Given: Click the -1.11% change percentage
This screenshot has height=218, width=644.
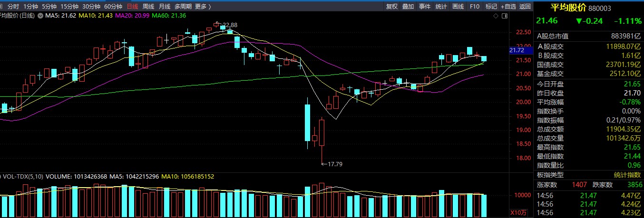Looking at the screenshot, I should click(627, 21).
